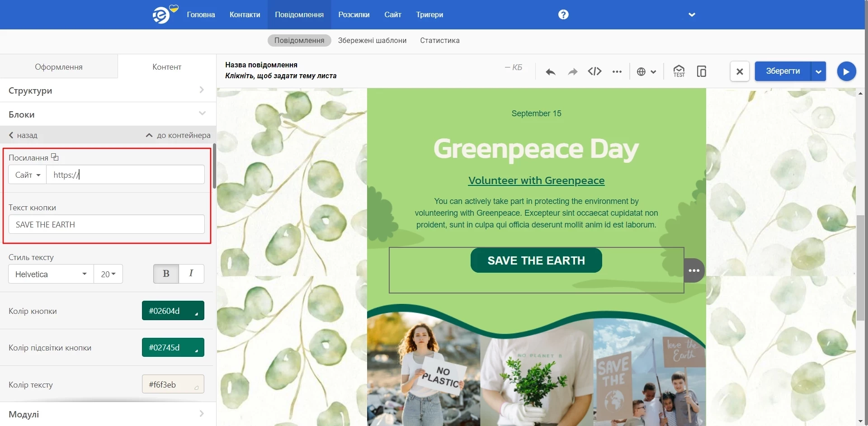Image resolution: width=868 pixels, height=426 pixels.
Task: Click the canvas scroll down arrow
Action: [x=860, y=421]
